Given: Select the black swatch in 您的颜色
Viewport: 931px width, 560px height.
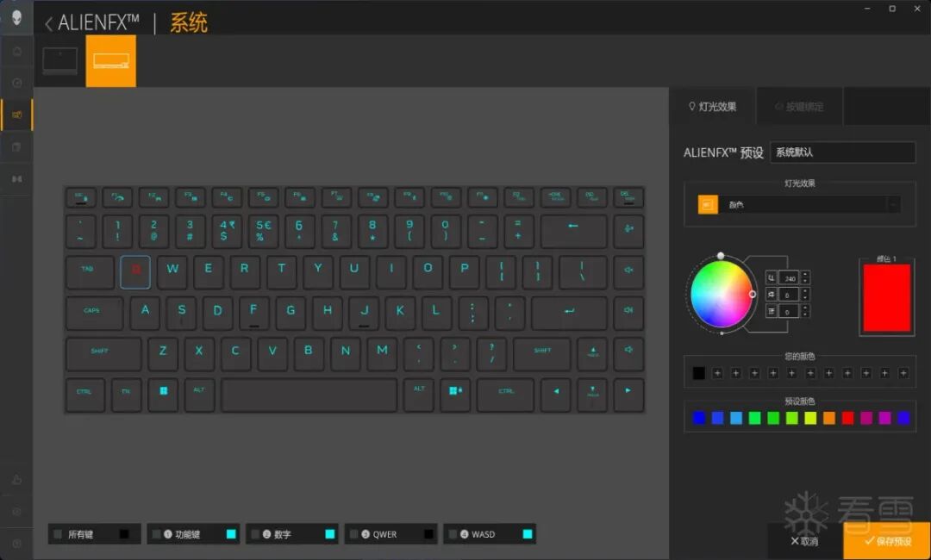Looking at the screenshot, I should (x=699, y=373).
